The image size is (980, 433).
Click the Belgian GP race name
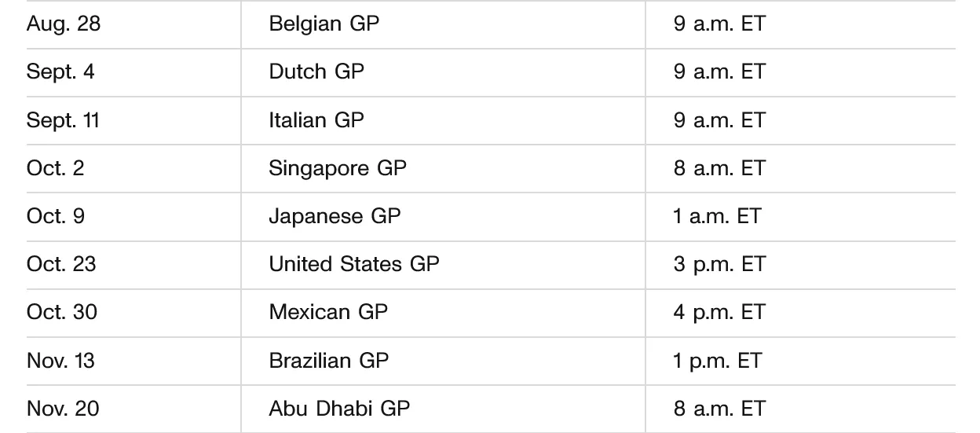324,24
